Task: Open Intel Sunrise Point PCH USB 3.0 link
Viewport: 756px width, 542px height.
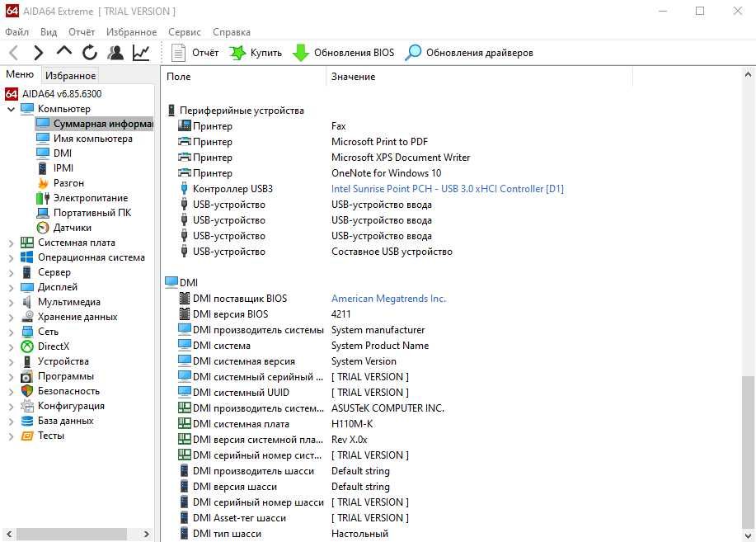Action: (x=448, y=189)
